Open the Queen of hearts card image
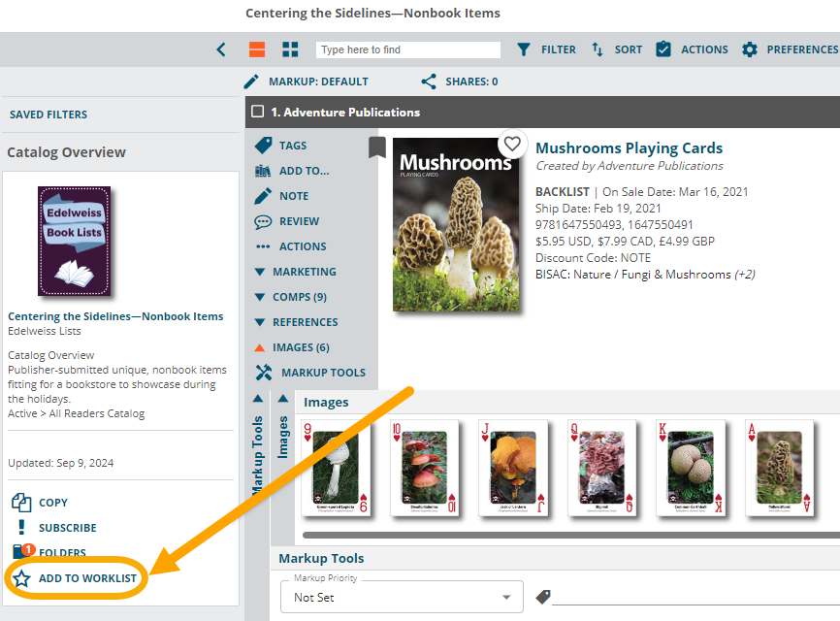 pyautogui.click(x=602, y=468)
